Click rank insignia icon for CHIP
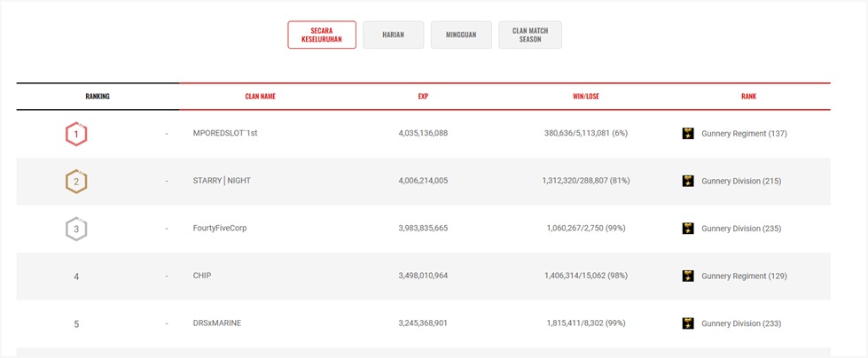Image resolution: width=868 pixels, height=358 pixels. [x=687, y=276]
